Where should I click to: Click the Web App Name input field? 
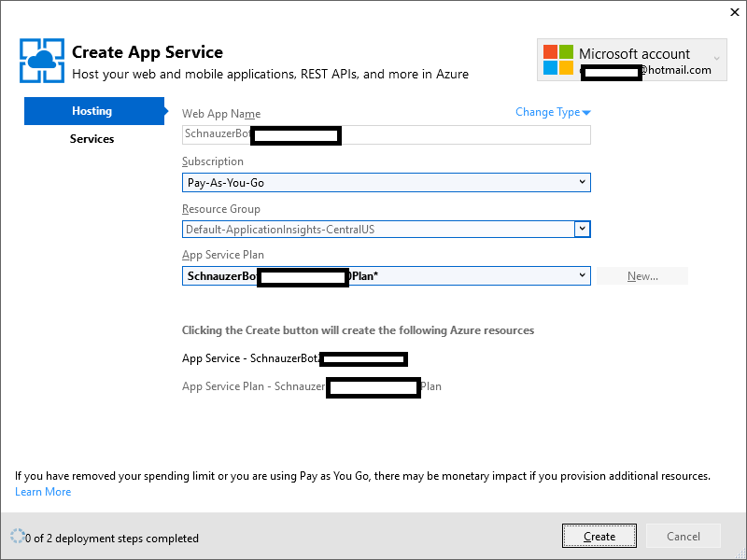pos(387,134)
